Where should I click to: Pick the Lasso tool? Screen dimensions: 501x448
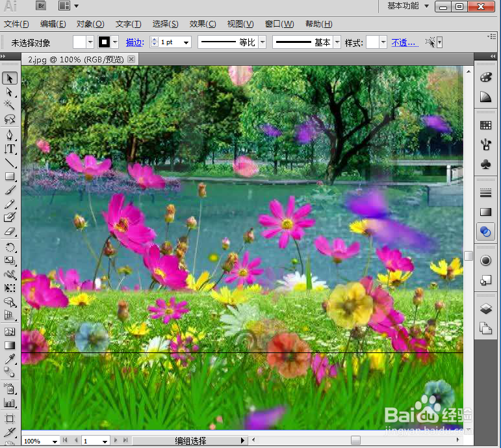coord(10,119)
